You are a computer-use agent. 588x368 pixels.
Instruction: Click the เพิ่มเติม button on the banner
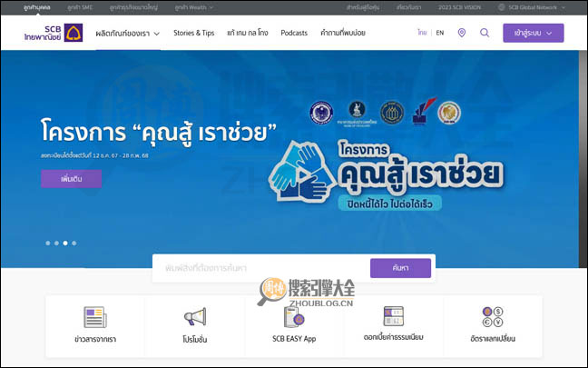tap(72, 179)
